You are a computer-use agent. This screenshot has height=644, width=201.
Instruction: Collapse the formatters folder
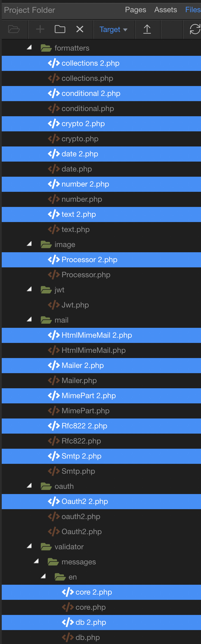[x=29, y=47]
